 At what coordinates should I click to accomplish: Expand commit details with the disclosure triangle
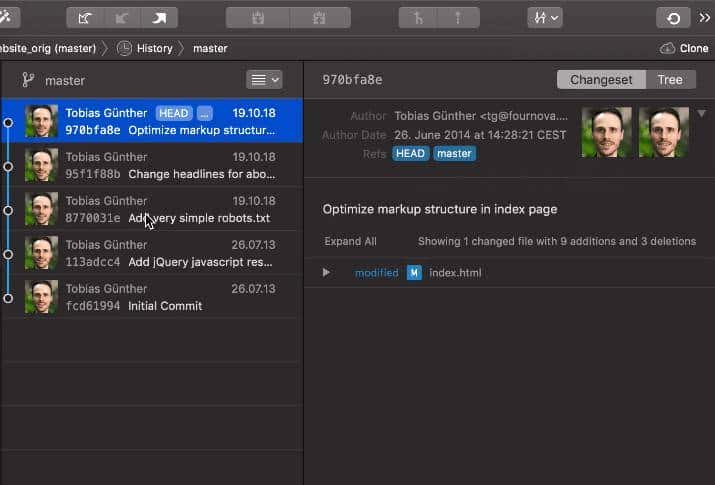[x=701, y=113]
